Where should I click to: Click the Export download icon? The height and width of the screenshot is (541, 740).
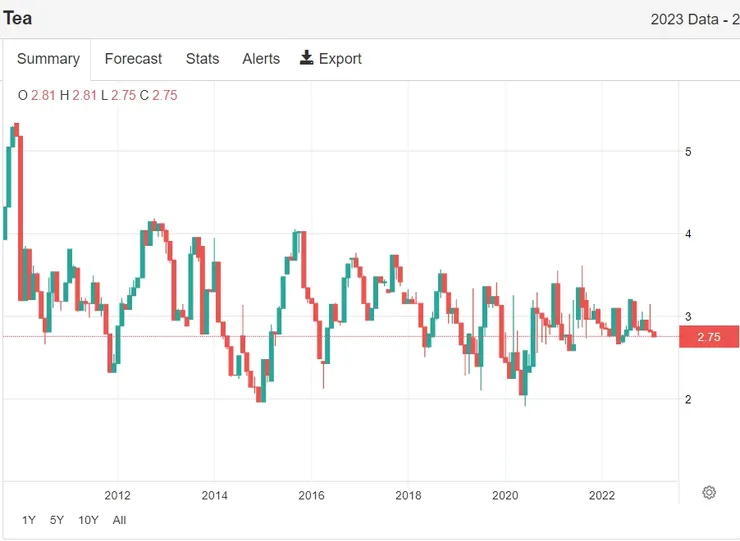[307, 58]
